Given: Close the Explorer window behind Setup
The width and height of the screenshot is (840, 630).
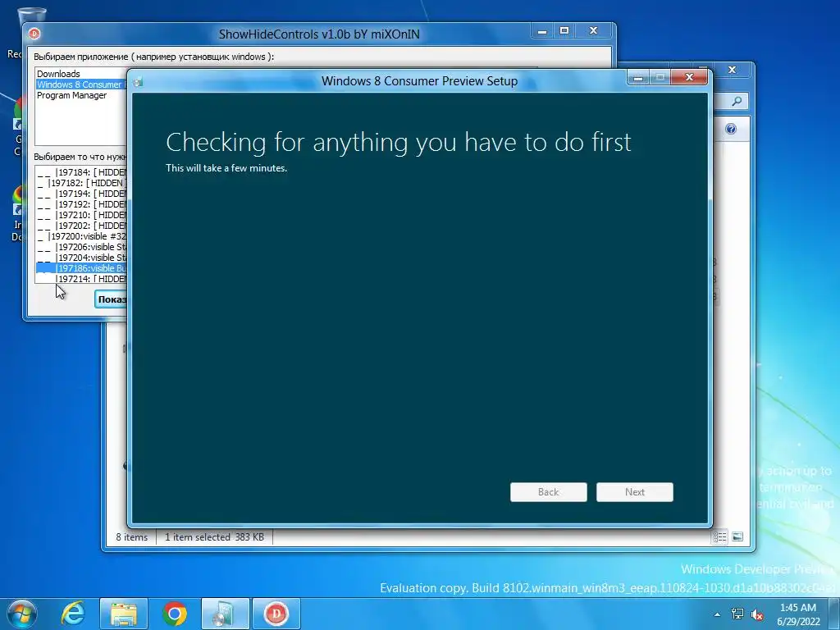Looking at the screenshot, I should click(733, 70).
